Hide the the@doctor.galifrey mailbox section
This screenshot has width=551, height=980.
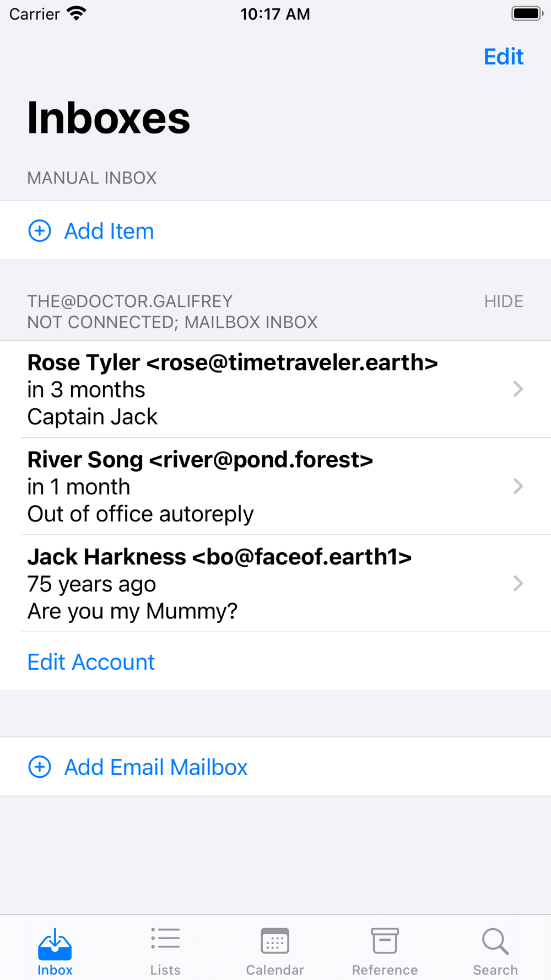tap(504, 301)
